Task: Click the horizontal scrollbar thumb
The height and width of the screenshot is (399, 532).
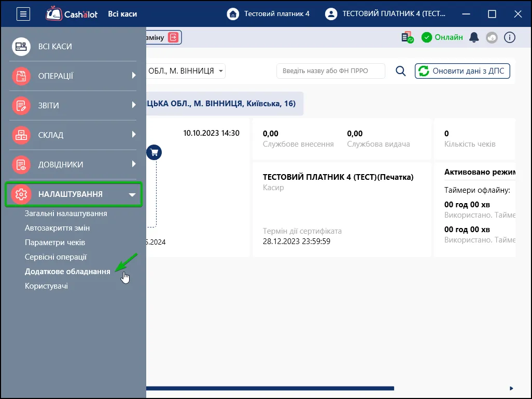Action: (x=270, y=389)
